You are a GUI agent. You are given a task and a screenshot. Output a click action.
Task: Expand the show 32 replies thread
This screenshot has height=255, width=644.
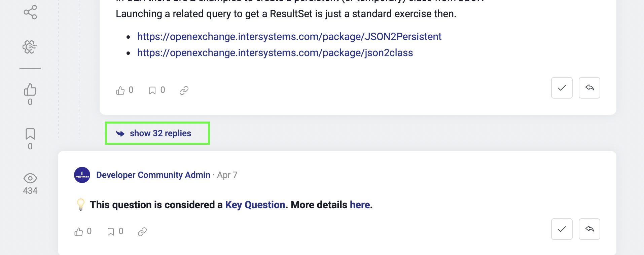pos(157,134)
